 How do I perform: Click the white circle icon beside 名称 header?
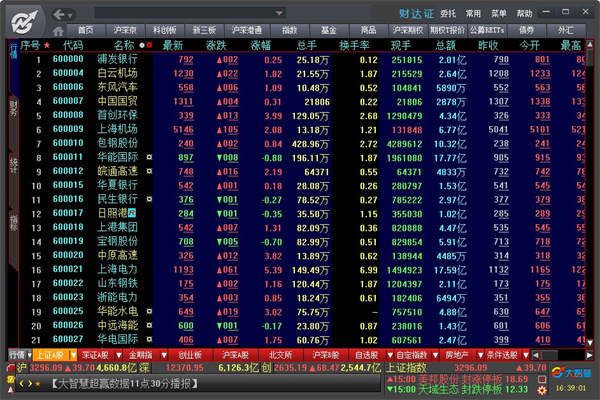(142, 45)
